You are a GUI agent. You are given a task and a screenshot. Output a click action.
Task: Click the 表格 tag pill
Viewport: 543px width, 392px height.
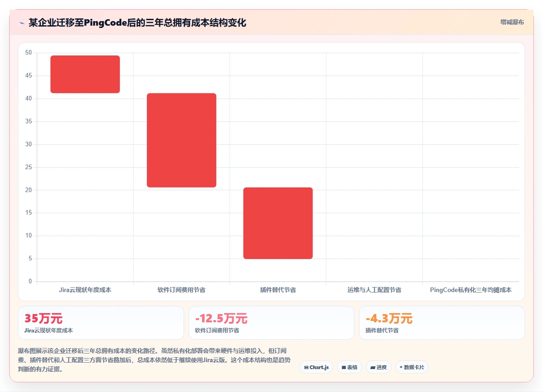[x=349, y=367]
